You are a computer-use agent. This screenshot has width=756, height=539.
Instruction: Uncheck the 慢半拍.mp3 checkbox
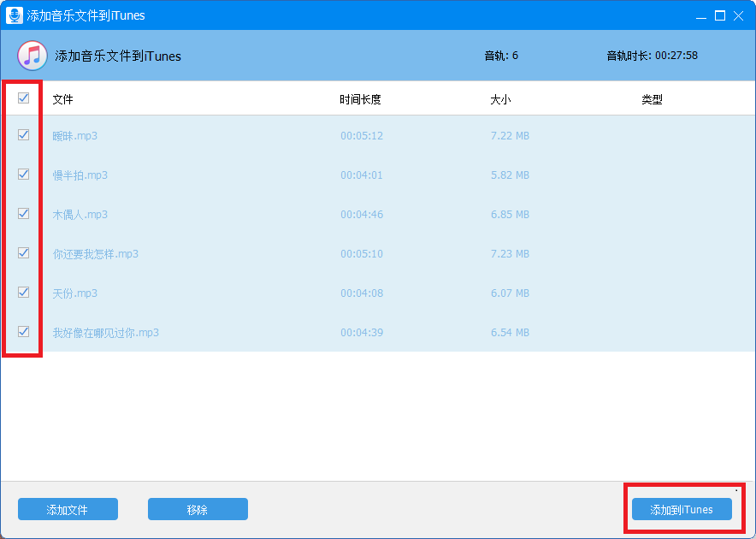click(23, 175)
